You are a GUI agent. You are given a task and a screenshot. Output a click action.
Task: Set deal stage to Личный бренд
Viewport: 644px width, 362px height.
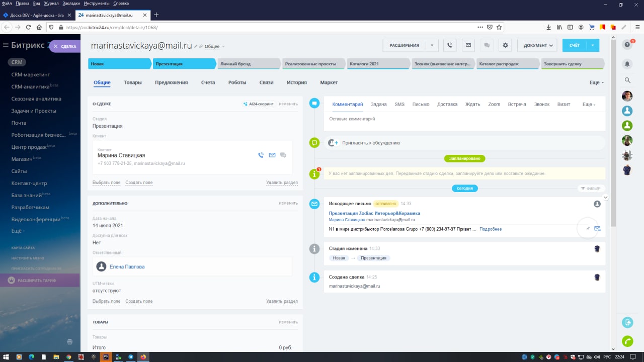(x=249, y=64)
